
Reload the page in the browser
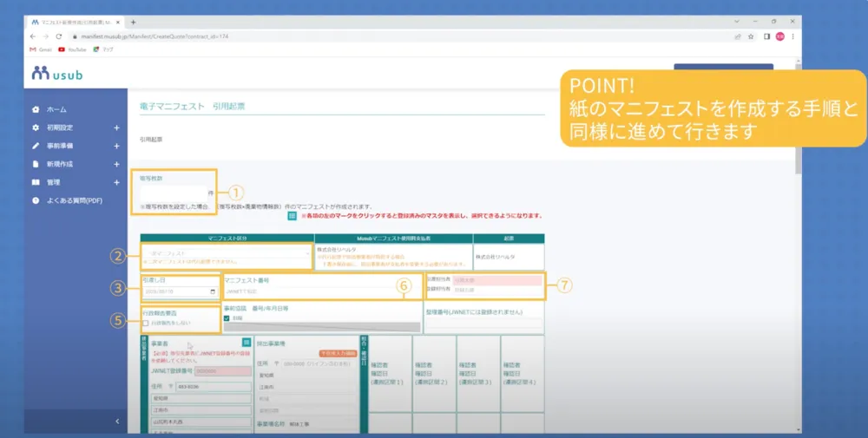point(58,36)
